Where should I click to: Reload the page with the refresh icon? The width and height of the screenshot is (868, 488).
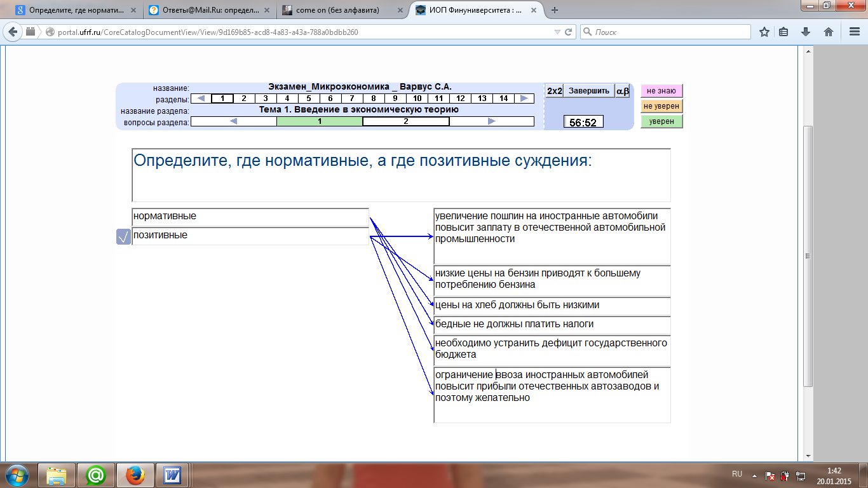(569, 32)
